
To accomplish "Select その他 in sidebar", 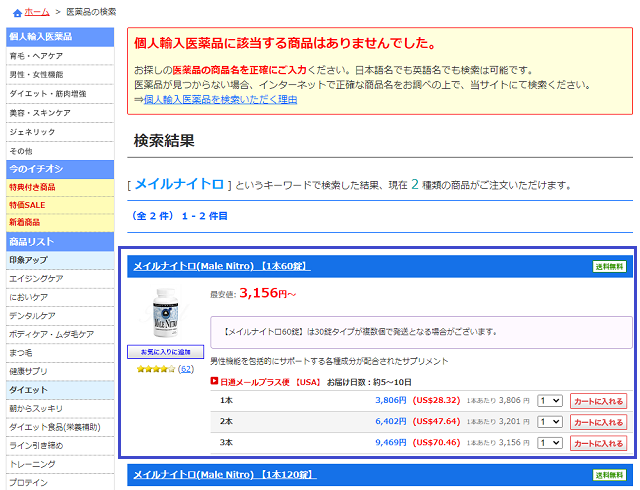I will tap(60, 151).
